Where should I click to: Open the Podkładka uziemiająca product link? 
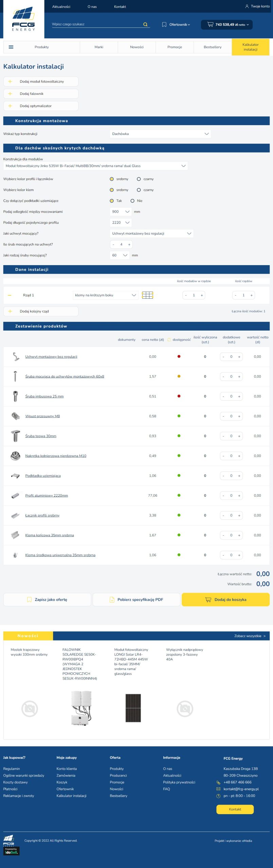click(x=43, y=476)
